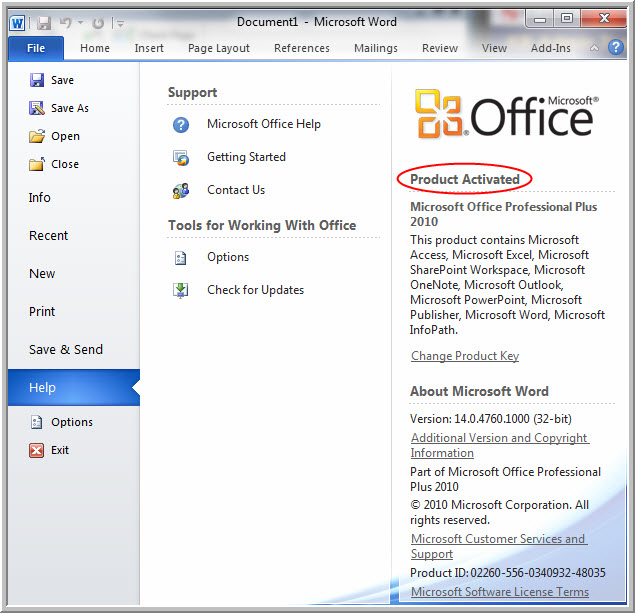Switch to the Add-Ins tab

[551, 48]
